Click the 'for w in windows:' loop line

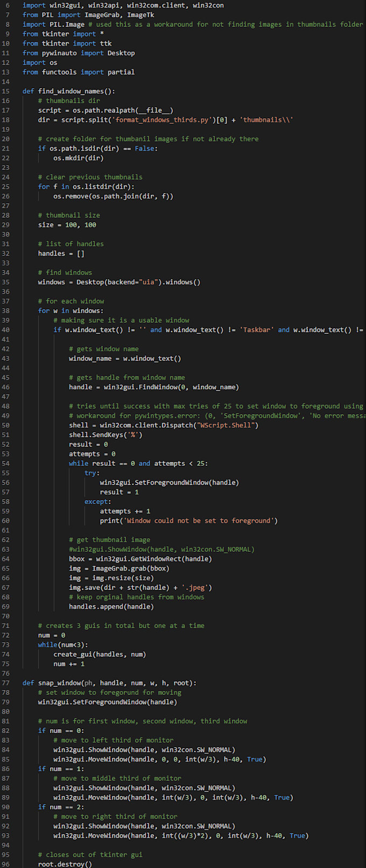(x=71, y=311)
